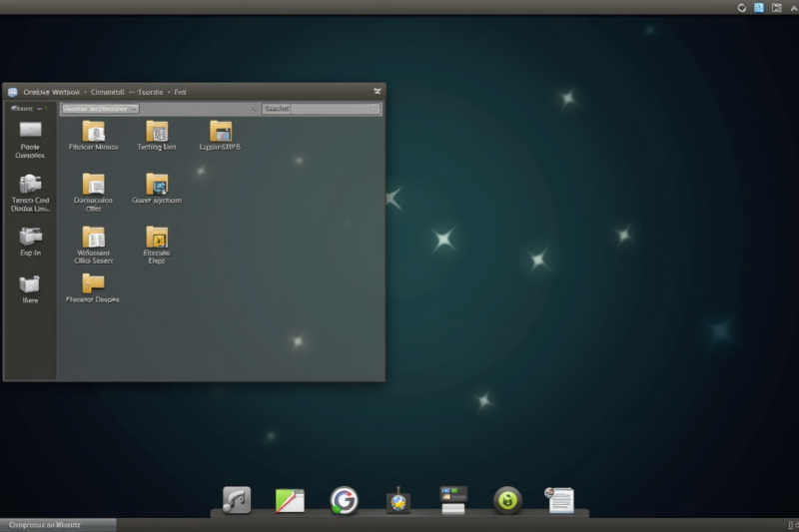Open the plain folder in the last row
The height and width of the screenshot is (532, 799).
click(x=93, y=283)
